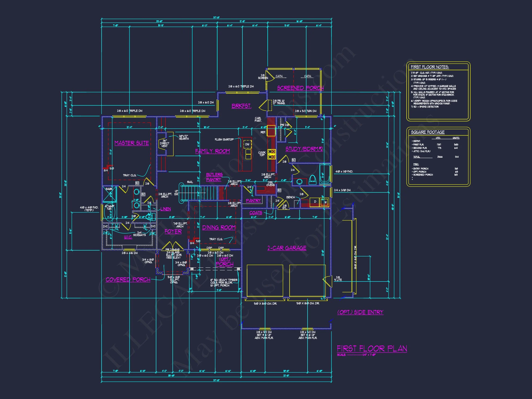Click the FIRST FLOOR PLAN title

(x=372, y=348)
